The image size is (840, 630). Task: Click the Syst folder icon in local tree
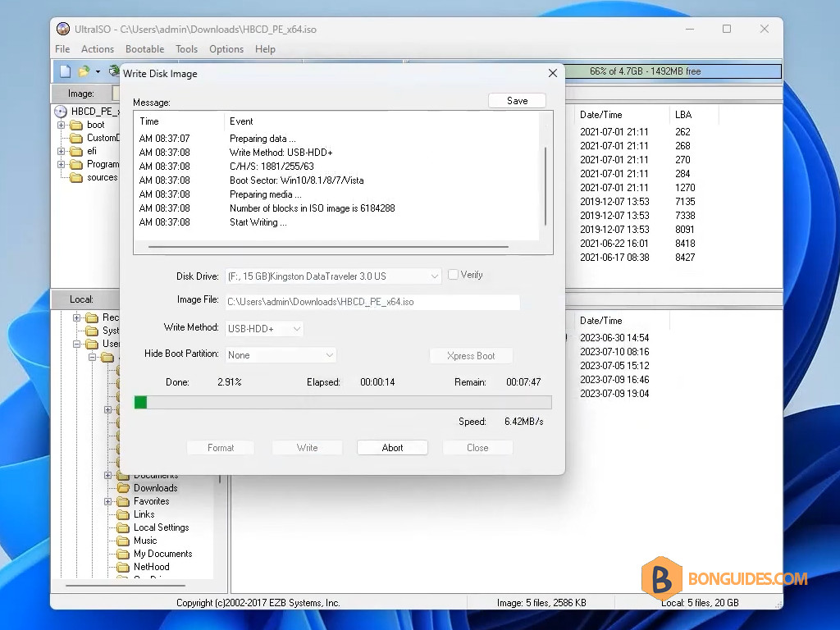(92, 331)
